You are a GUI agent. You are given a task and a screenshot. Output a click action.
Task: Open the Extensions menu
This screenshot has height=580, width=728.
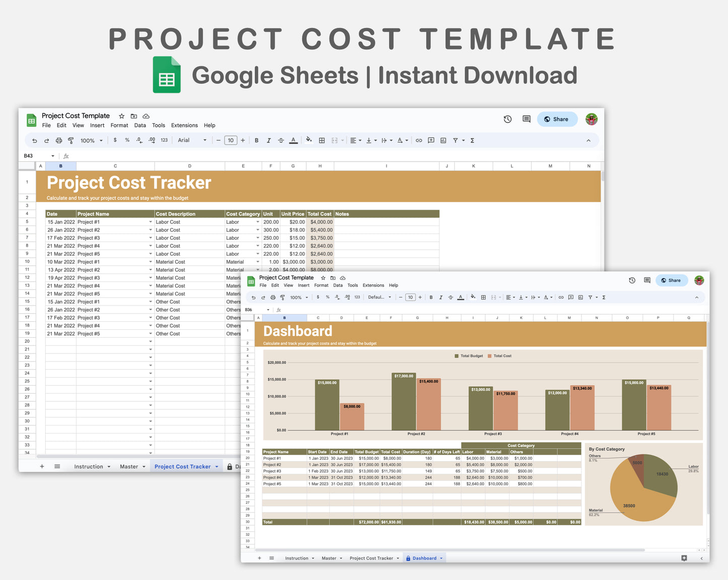click(184, 125)
